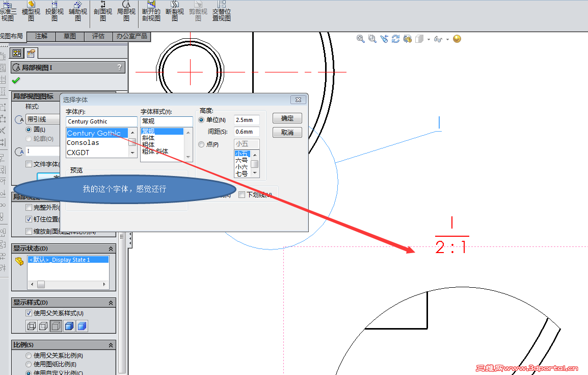Toggle the 缩放剖面线图样比例 checkbox
The image size is (588, 375).
point(29,231)
